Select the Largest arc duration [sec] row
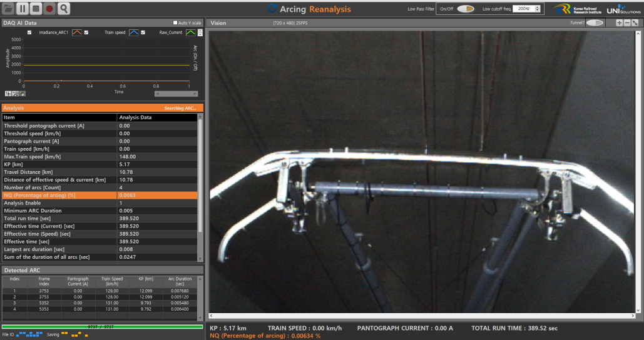644x340 pixels. (x=100, y=249)
